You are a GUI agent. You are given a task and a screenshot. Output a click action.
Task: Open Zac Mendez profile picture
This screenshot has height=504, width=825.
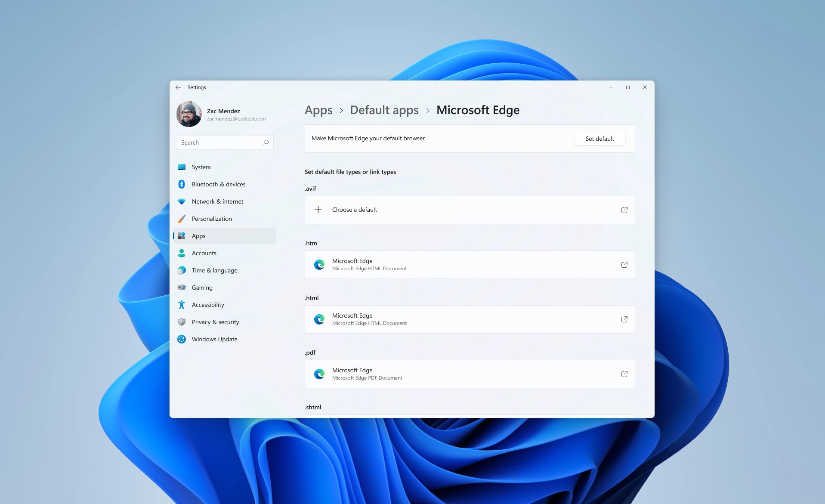(x=189, y=114)
